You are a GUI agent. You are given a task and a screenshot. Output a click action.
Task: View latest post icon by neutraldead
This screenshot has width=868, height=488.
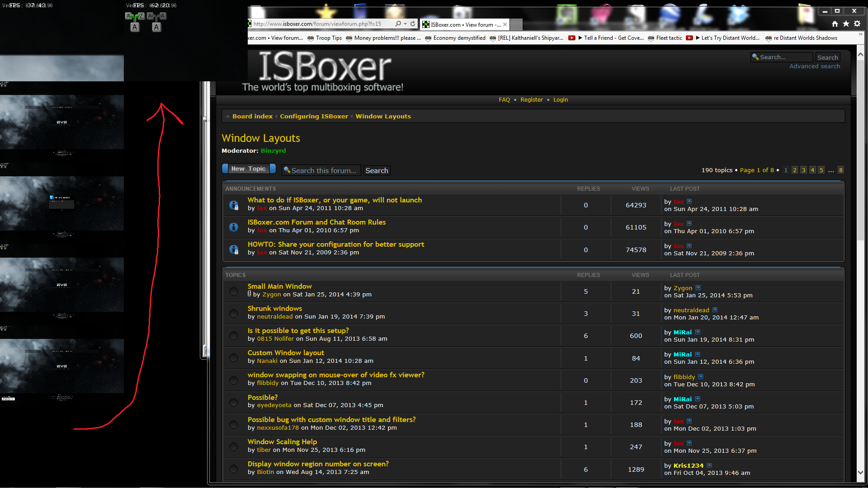pyautogui.click(x=715, y=310)
